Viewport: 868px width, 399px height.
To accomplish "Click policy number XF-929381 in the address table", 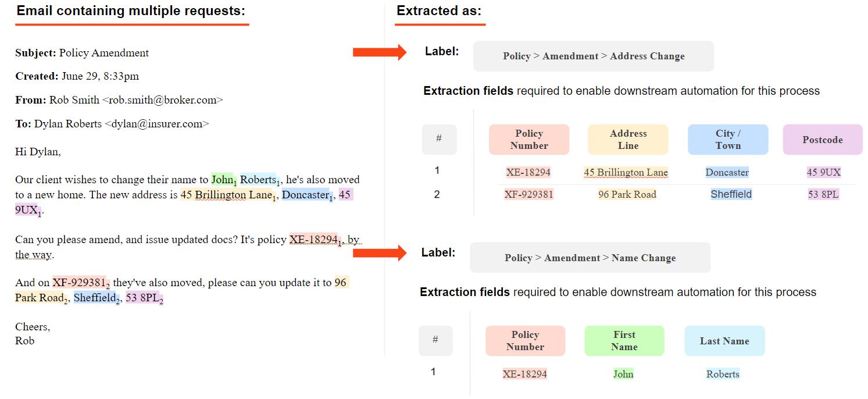I will pyautogui.click(x=528, y=194).
